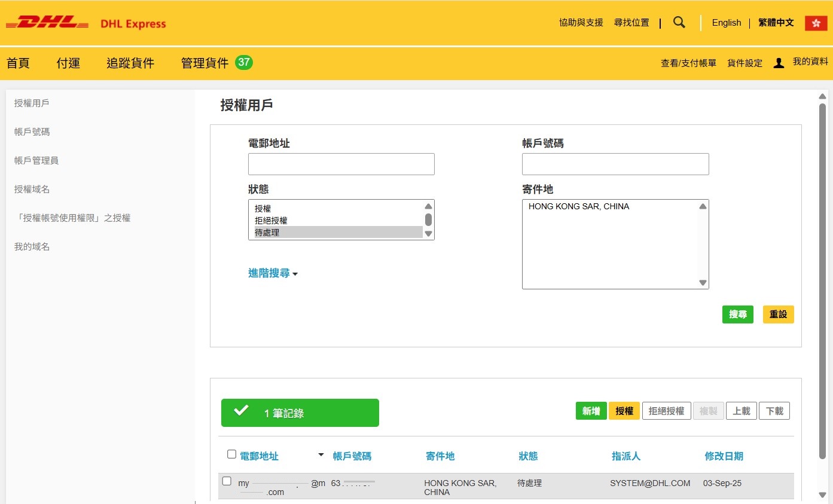Click the Hong Kong flag icon
Image resolution: width=833 pixels, height=504 pixels.
[816, 23]
